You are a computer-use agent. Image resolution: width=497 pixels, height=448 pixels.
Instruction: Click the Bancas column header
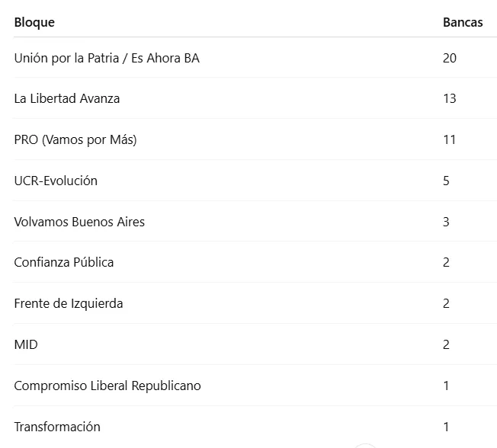tap(463, 22)
